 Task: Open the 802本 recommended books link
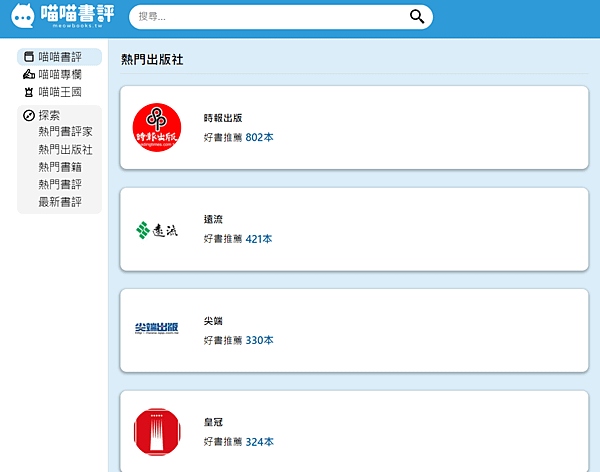click(x=259, y=137)
